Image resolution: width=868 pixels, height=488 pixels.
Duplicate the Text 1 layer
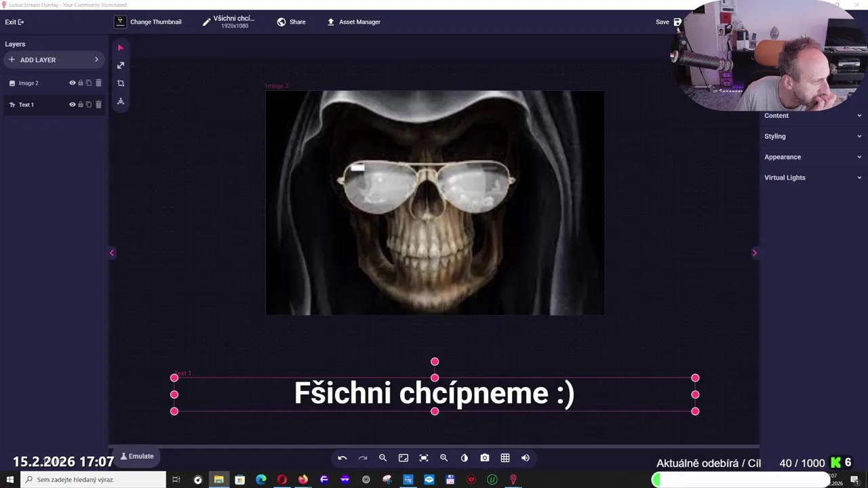[89, 105]
